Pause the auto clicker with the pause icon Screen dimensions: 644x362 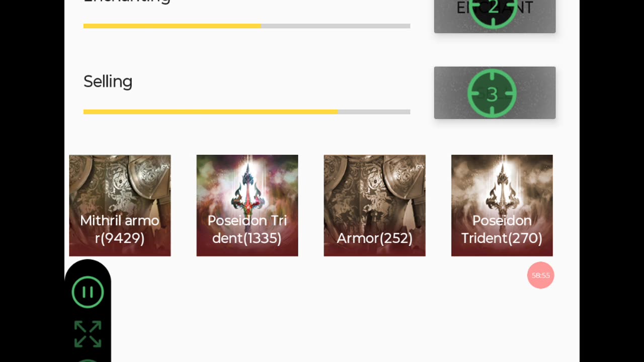(88, 292)
